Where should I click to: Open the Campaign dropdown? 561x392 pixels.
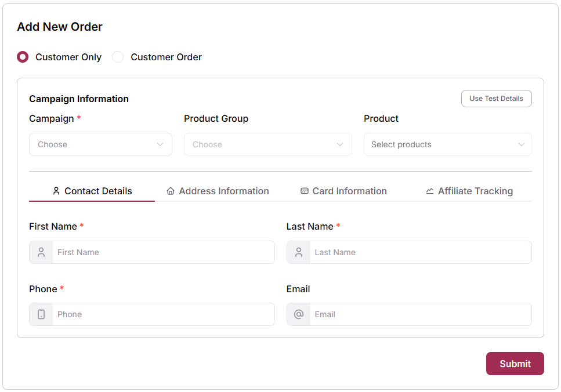pos(100,144)
